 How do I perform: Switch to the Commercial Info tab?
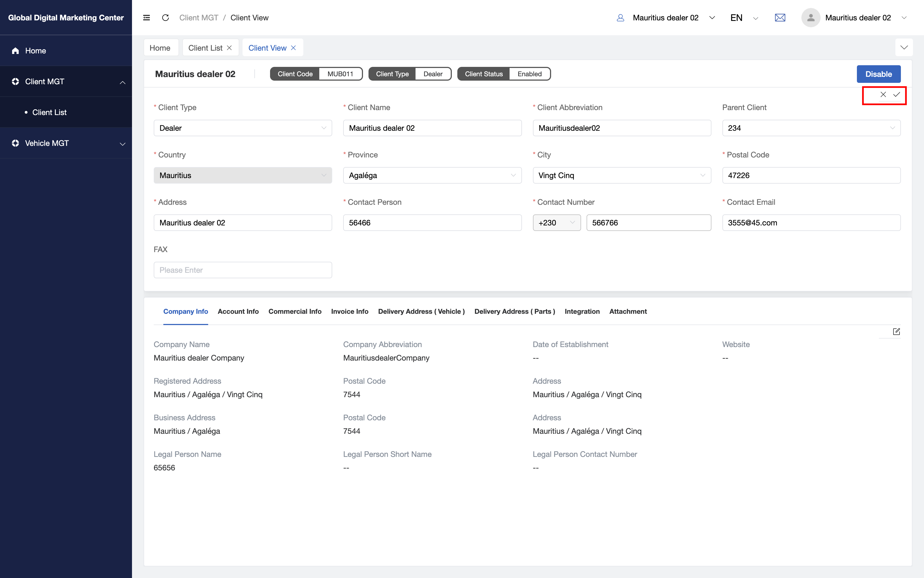(295, 312)
